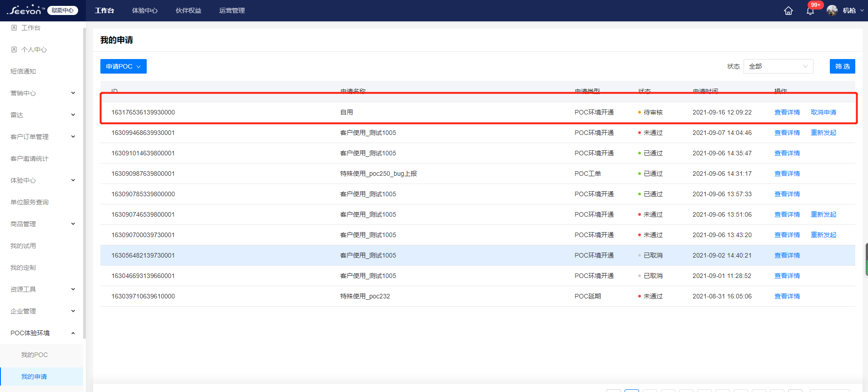Open the 状态 全部 filter dropdown
The image size is (868, 392).
pyautogui.click(x=778, y=66)
